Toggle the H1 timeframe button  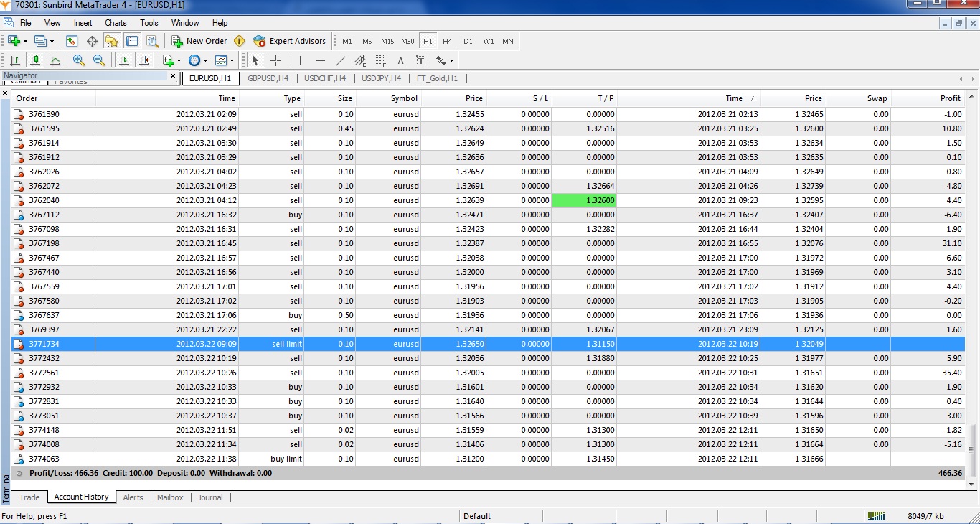[428, 41]
